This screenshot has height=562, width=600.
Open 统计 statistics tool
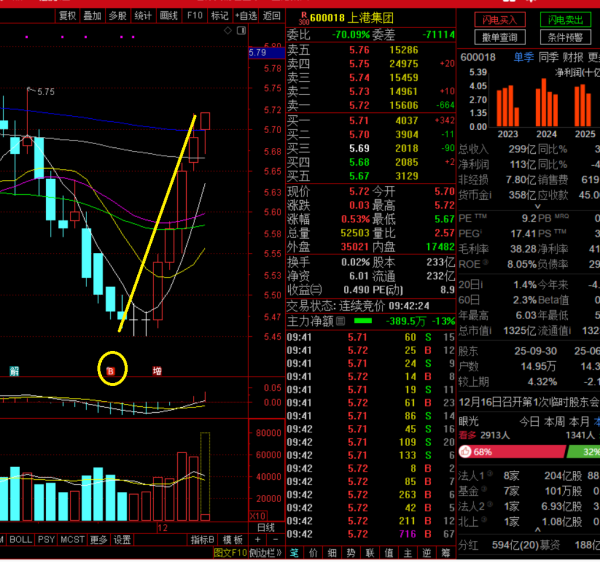pos(143,16)
